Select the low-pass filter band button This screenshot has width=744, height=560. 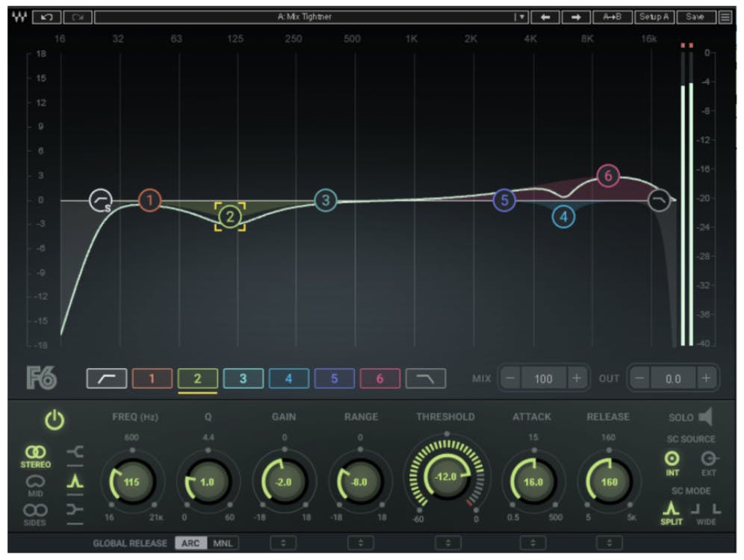tap(425, 379)
